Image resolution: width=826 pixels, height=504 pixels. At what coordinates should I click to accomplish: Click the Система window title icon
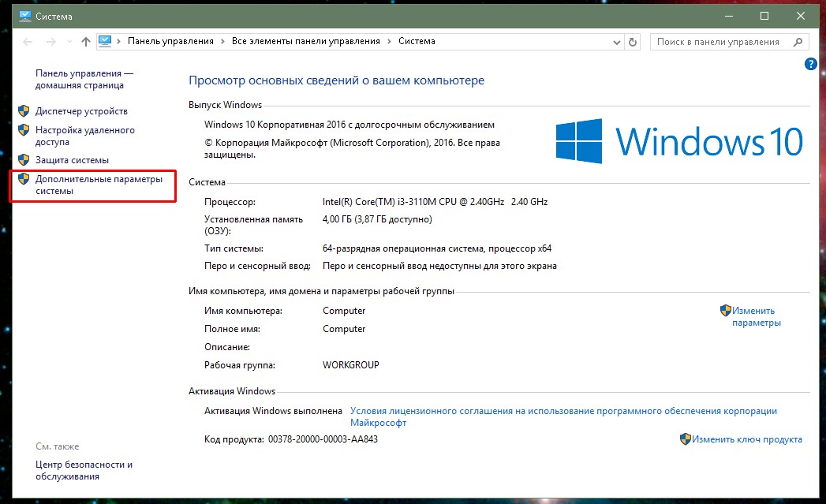(24, 17)
